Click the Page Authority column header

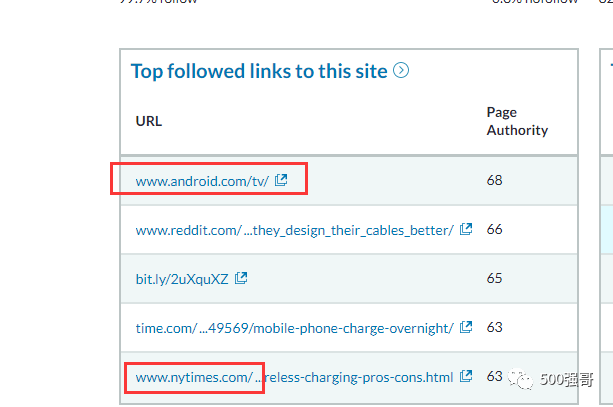tap(517, 121)
